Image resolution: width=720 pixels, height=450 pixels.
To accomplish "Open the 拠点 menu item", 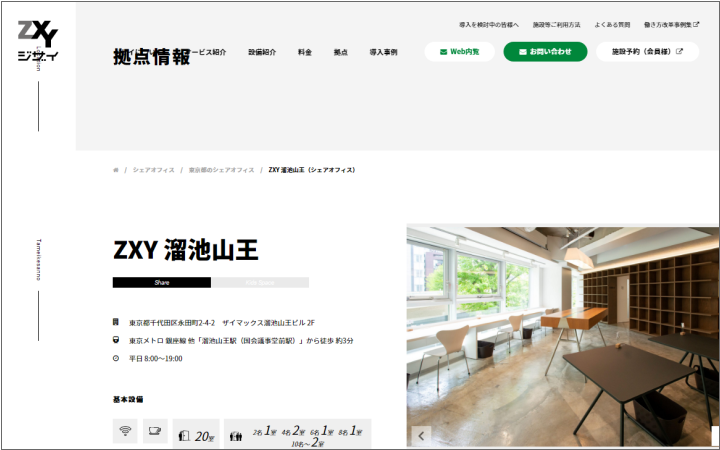I will (x=341, y=52).
